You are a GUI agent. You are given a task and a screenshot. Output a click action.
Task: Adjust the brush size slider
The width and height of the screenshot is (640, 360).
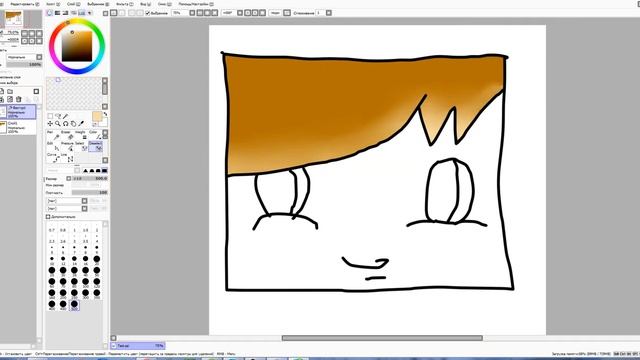pos(90,178)
